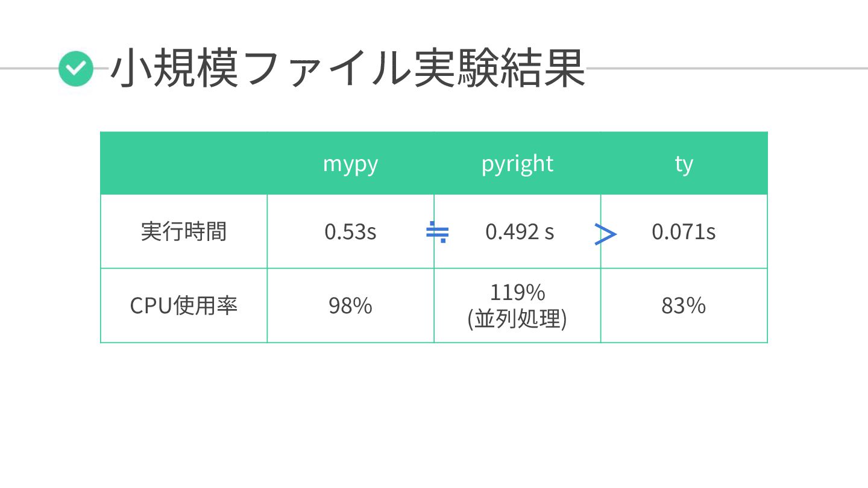This screenshot has width=868, height=488.
Task: Click the 0.492 s pyright time cell
Action: pyautogui.click(x=517, y=231)
